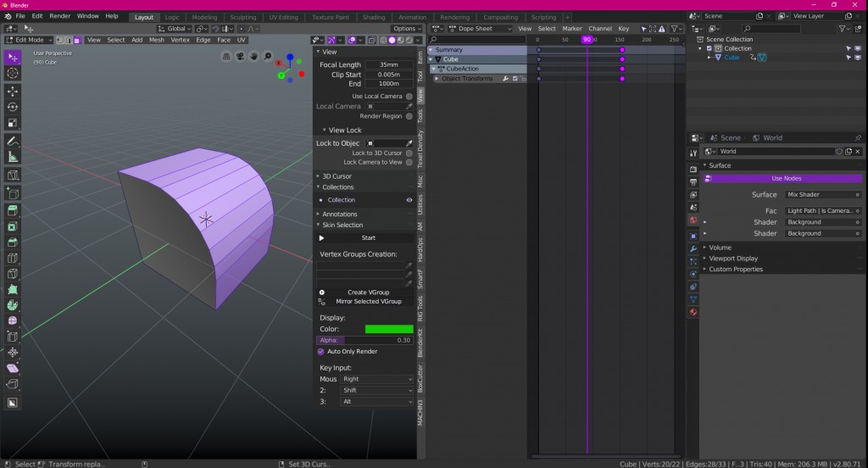Pick the Annotate pencil tool
Viewport: 868px width, 468px height.
pos(13,141)
